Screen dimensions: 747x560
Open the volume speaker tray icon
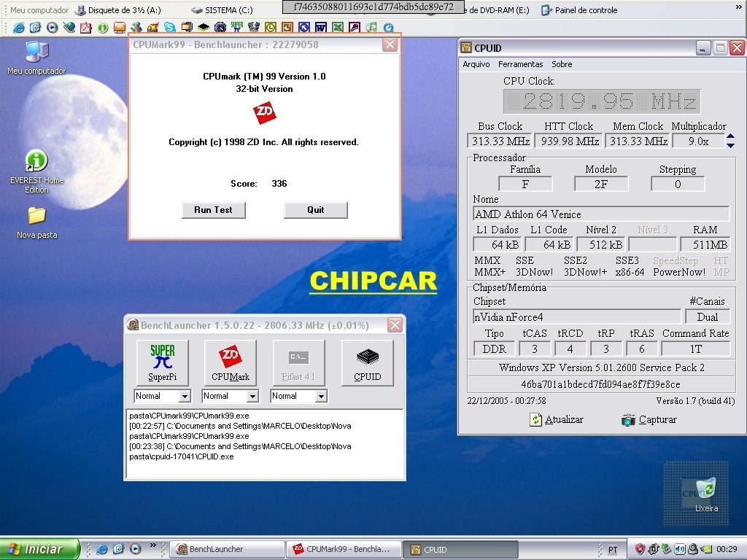pos(679,549)
